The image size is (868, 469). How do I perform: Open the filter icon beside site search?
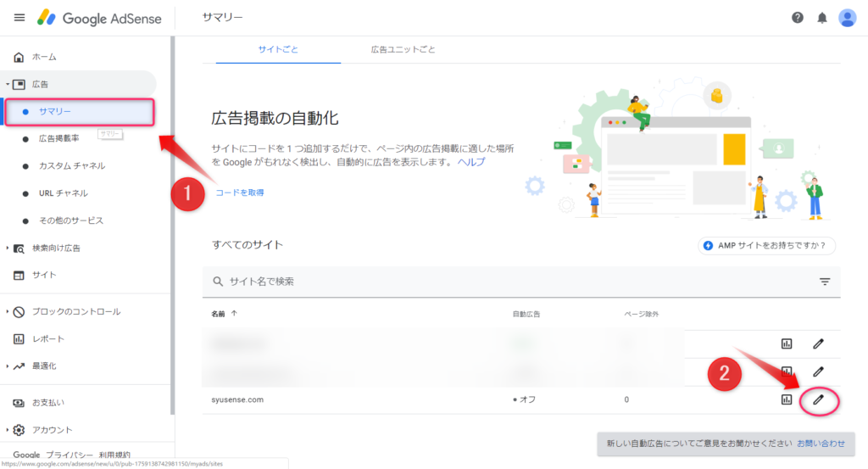(825, 282)
